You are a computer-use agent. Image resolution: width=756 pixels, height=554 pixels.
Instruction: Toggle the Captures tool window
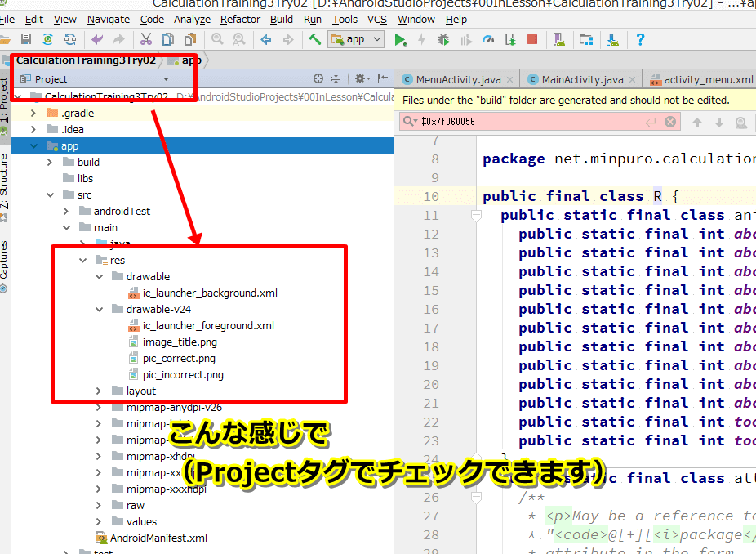click(x=4, y=266)
